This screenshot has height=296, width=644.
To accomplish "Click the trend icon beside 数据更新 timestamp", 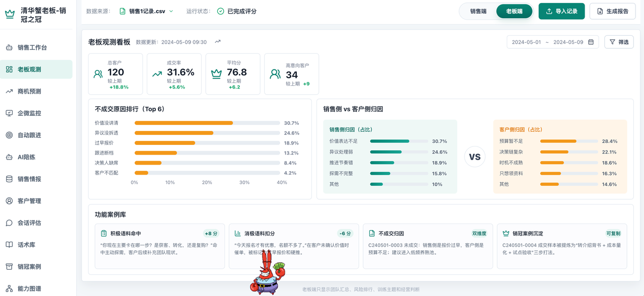I will [x=217, y=42].
